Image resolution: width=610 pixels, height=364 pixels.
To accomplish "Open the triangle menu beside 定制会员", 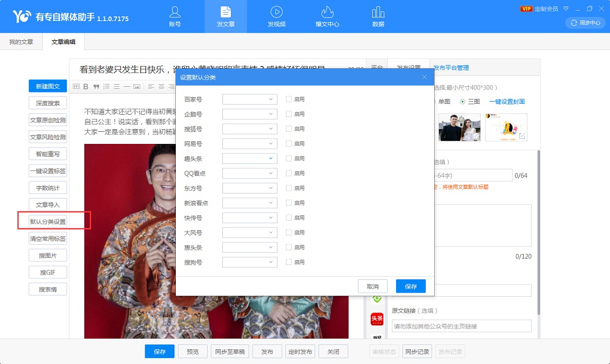I will tap(566, 8).
